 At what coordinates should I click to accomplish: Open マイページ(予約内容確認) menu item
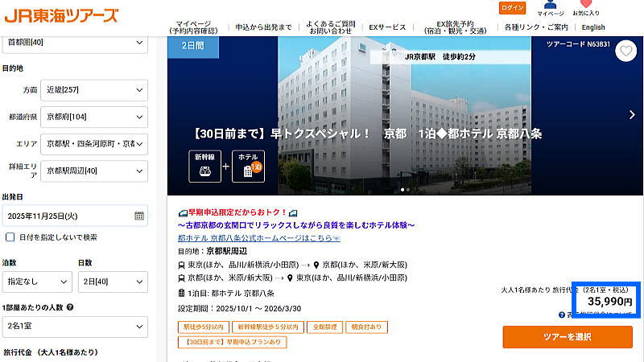coord(193,27)
